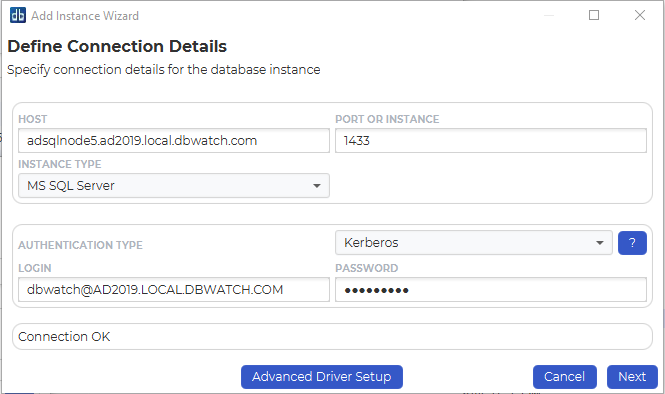Click the Instance Type label
Screen dimensions: 665x394
(60, 164)
